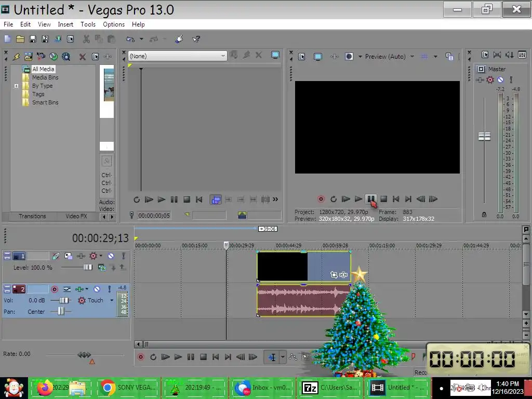The width and height of the screenshot is (532, 399).
Task: Remove selected media with red X icon
Action: click(83, 57)
